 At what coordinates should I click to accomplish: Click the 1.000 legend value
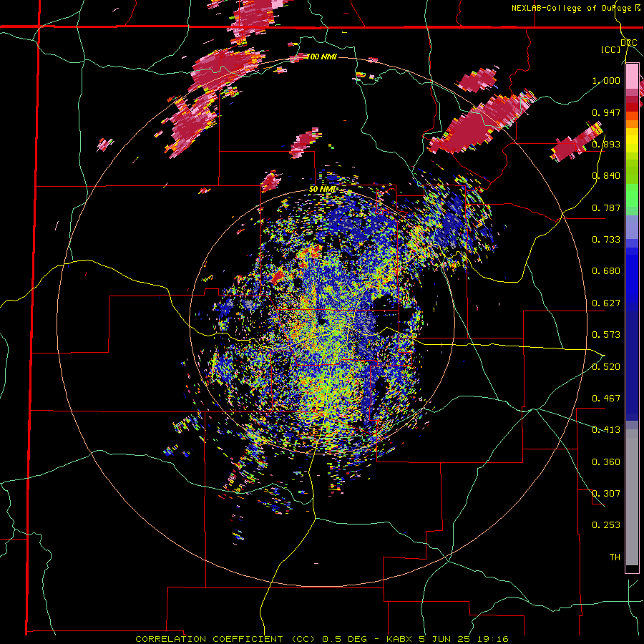point(606,80)
